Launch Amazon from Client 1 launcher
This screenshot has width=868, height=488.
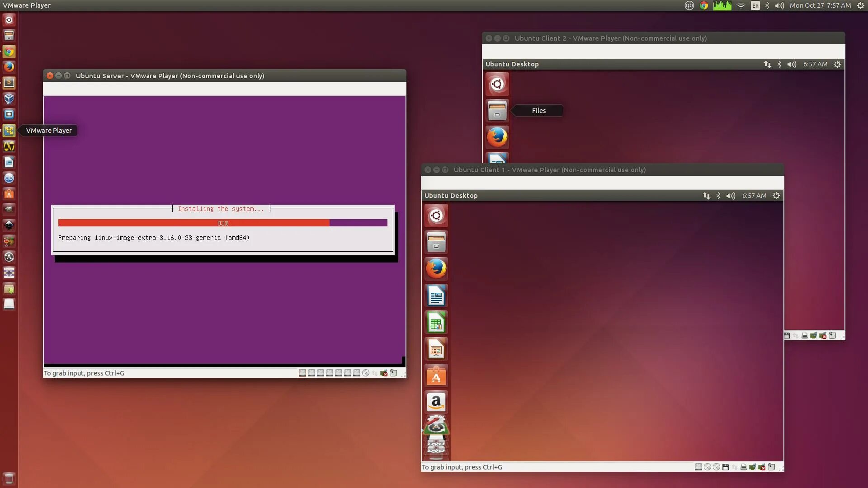coord(436,402)
